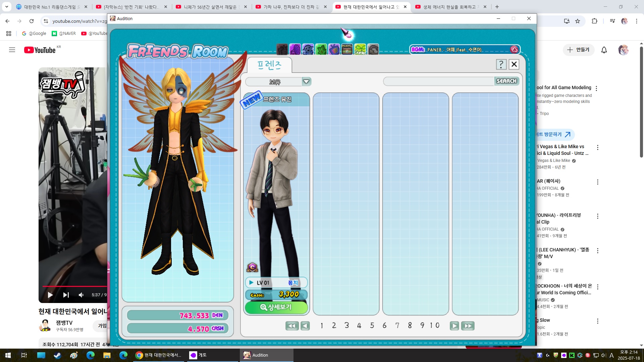Viewport: 644px width, 362px height.
Task: Mute the YouTube video volume
Action: [x=81, y=295]
